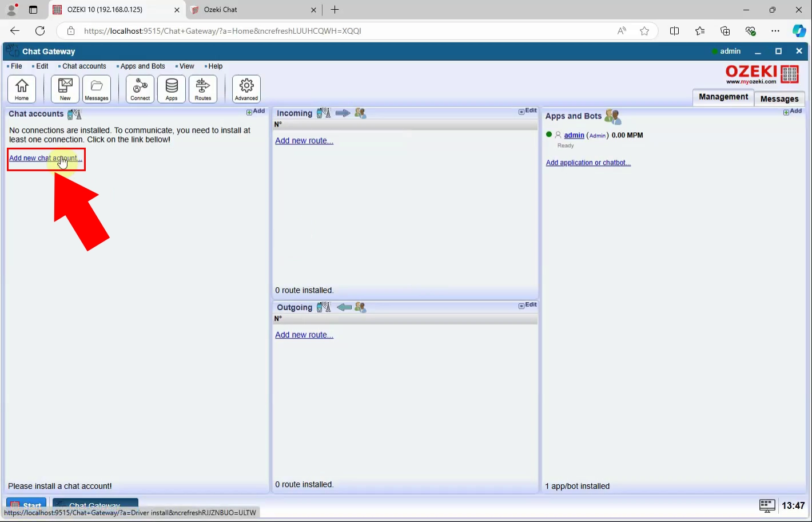Viewport: 812px width, 522px height.
Task: Switch to the Management tab
Action: tap(723, 97)
